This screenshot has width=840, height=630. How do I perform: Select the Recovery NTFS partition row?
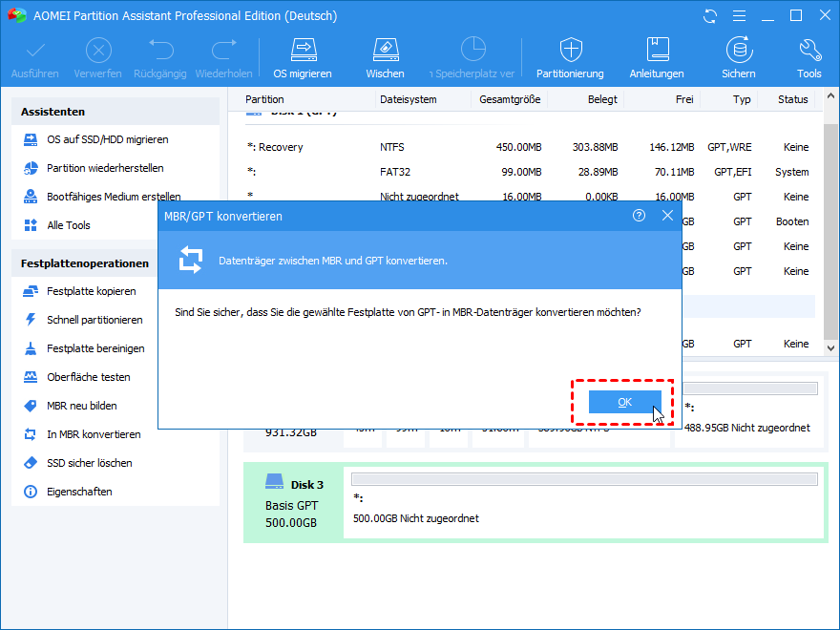point(529,147)
